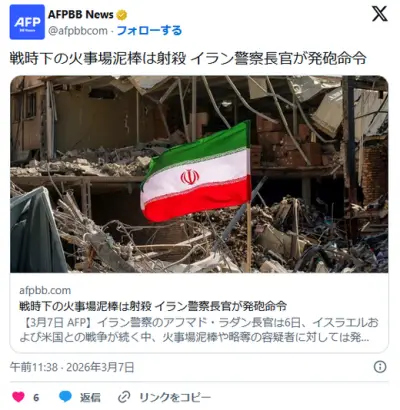Copy the post link via リンクをコピー

coord(175,397)
